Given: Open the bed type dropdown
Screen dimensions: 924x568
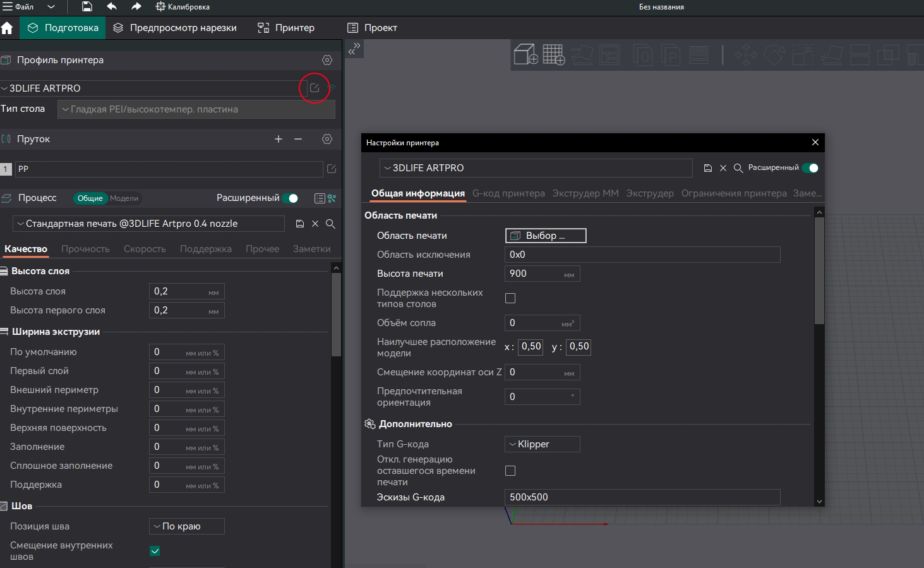Looking at the screenshot, I should coord(196,109).
